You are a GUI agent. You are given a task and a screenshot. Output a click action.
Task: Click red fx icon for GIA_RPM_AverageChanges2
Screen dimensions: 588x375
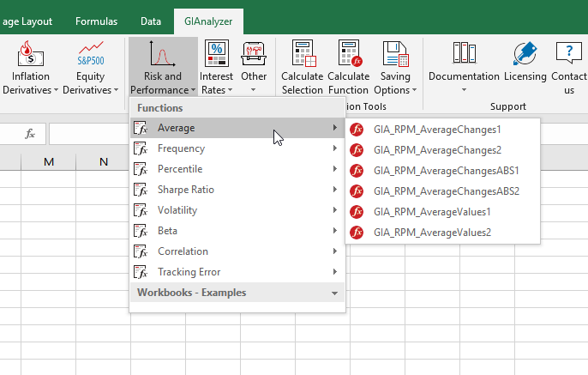(357, 150)
